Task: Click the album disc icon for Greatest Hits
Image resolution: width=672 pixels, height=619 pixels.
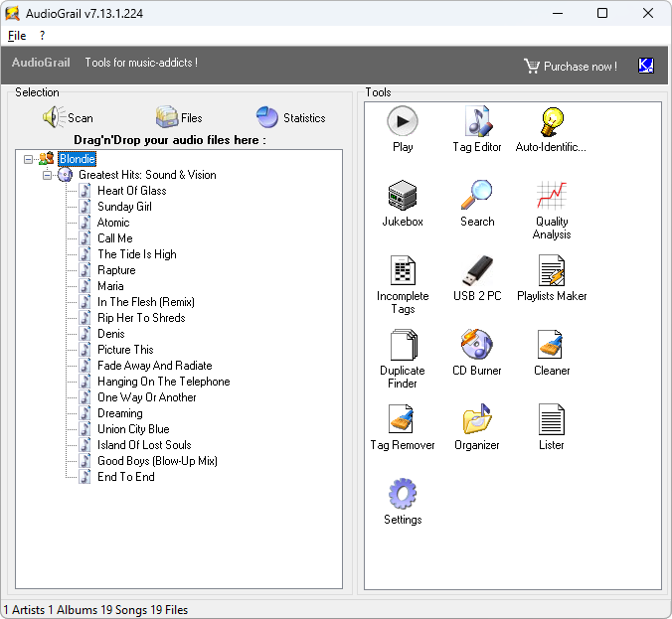Action: (x=65, y=174)
